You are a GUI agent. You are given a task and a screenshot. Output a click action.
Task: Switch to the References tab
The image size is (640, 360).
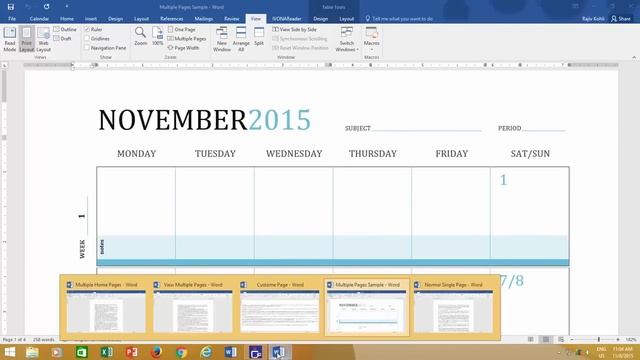[171, 19]
